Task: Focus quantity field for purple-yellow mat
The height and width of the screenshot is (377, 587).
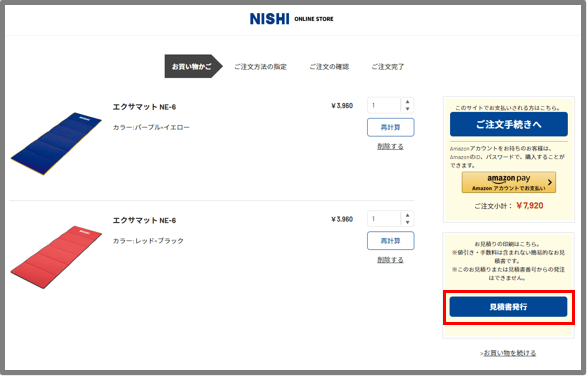Action: tap(384, 105)
